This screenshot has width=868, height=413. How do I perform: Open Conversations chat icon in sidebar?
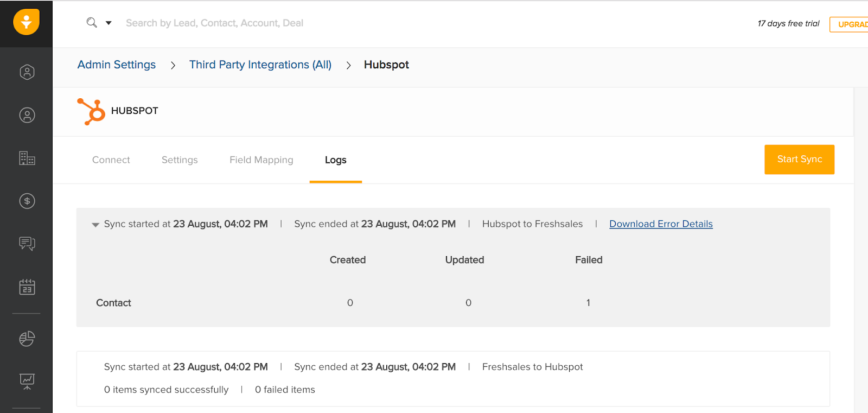27,244
